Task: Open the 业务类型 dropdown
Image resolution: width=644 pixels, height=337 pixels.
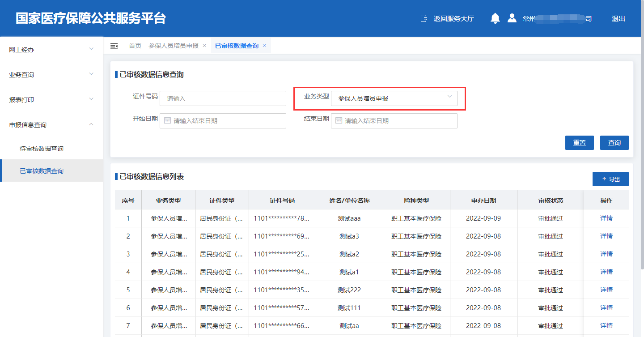Action: click(x=394, y=98)
